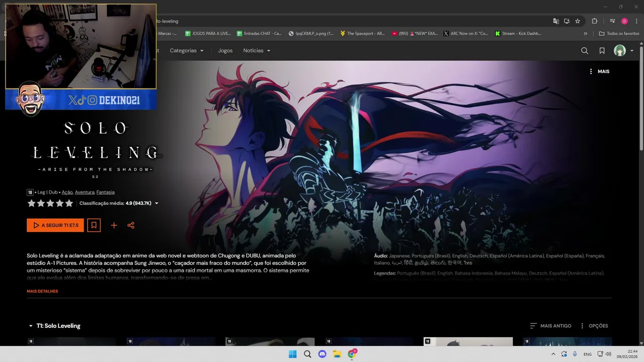
Task: Open Discord from the taskbar
Action: coord(322,354)
